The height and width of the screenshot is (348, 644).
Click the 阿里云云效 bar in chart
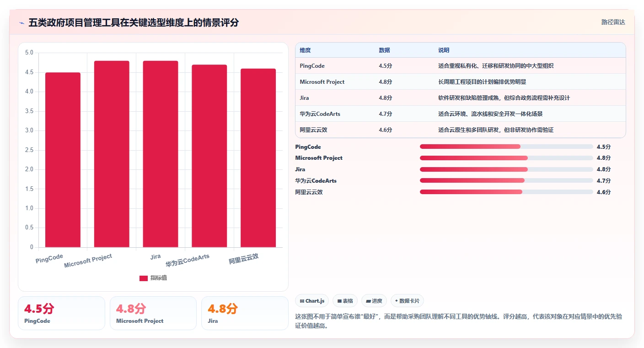pos(258,158)
